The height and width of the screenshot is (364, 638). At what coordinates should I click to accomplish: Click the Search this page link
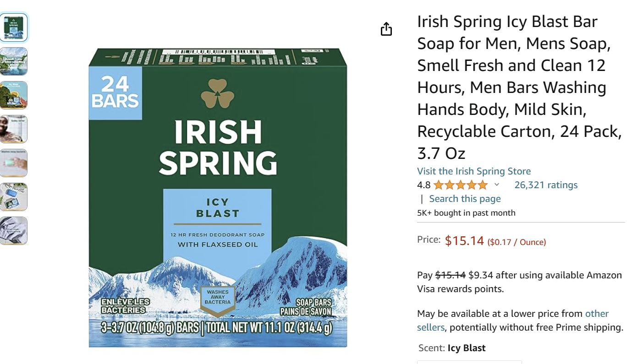(465, 199)
